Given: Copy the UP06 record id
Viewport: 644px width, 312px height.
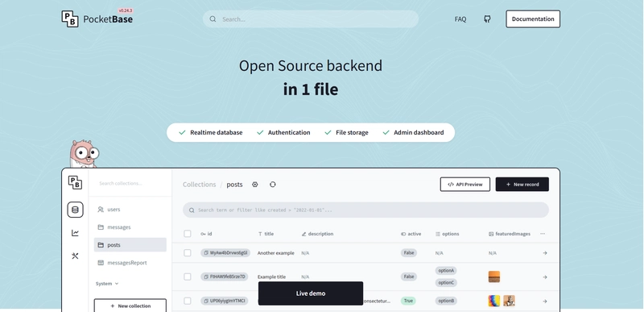Looking at the screenshot, I should click(206, 301).
